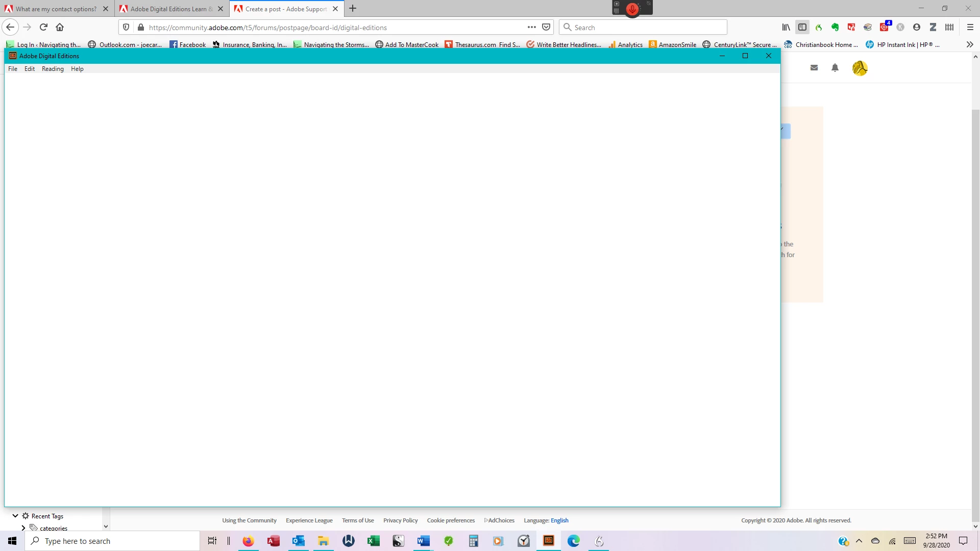Toggle the Firefox sidebar view
This screenshot has height=551, width=980.
[x=802, y=28]
